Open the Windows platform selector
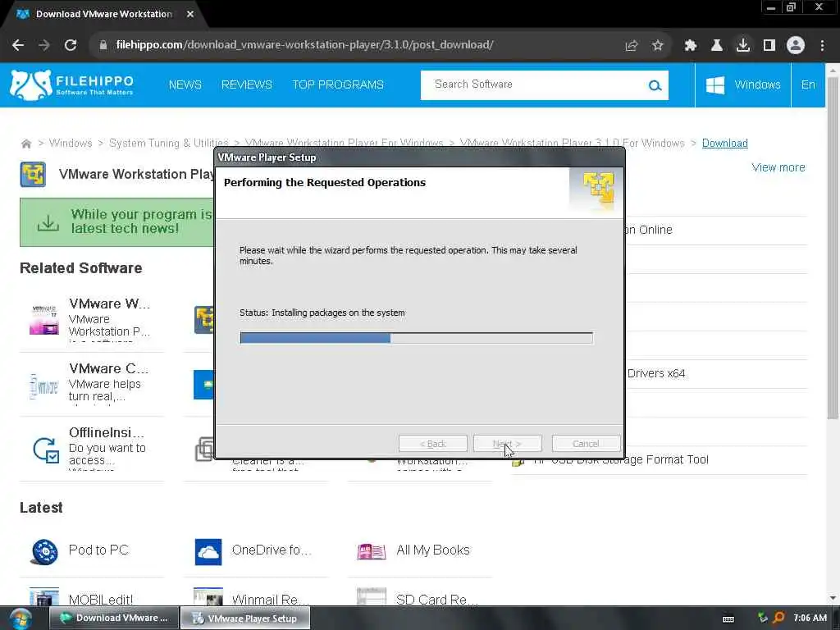Viewport: 840px width, 630px height. 743,85
